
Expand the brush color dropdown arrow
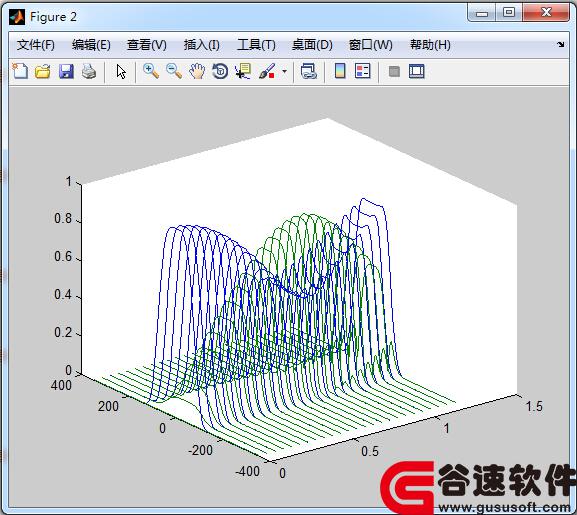(284, 71)
